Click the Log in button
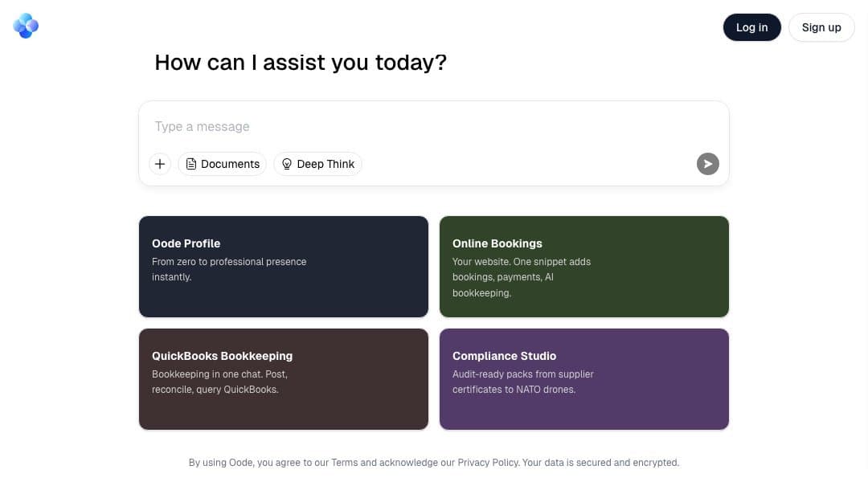The height and width of the screenshot is (482, 868). (x=751, y=27)
